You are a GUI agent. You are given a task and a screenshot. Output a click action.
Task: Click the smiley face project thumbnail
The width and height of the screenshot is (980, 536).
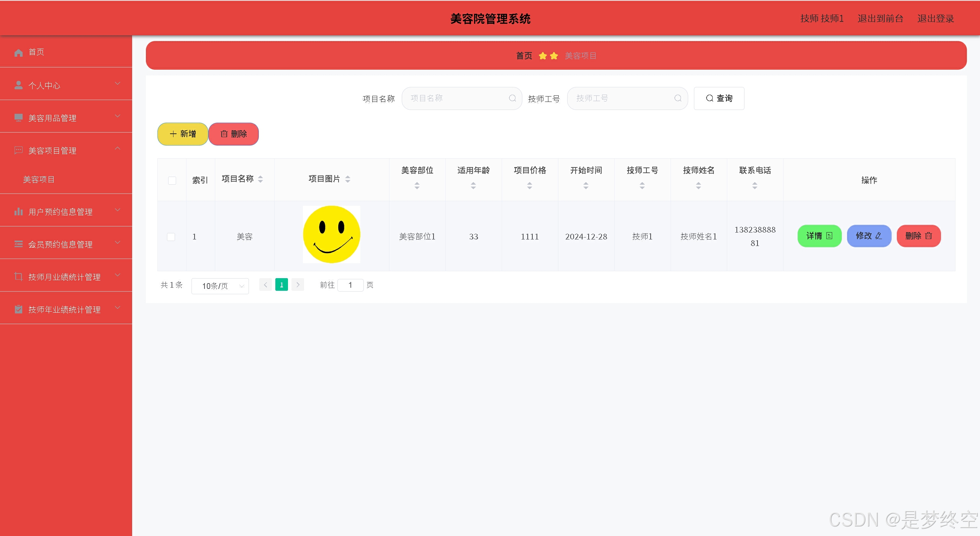[x=331, y=234]
